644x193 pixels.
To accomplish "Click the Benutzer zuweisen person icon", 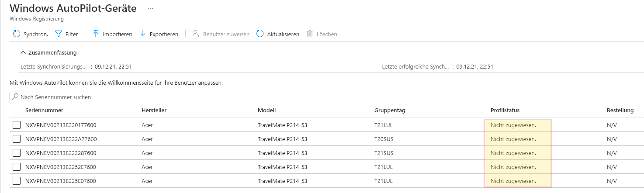I will tap(196, 34).
